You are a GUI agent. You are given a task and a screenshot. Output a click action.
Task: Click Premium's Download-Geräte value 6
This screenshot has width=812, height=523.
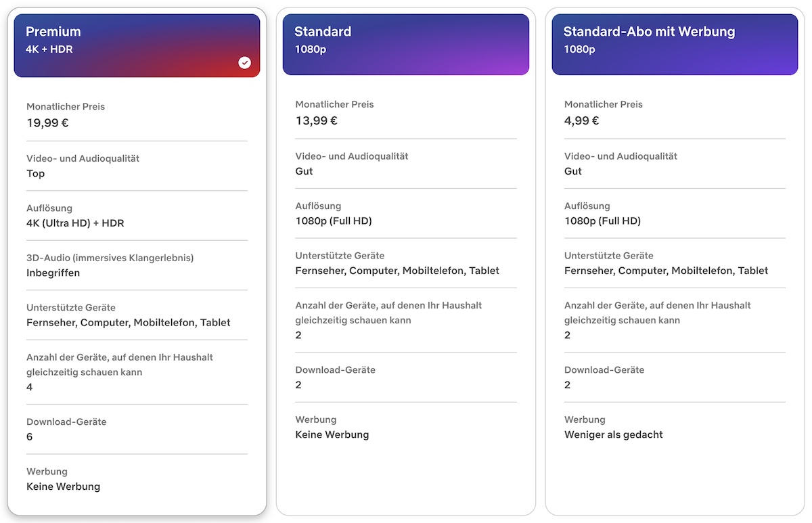tap(30, 436)
